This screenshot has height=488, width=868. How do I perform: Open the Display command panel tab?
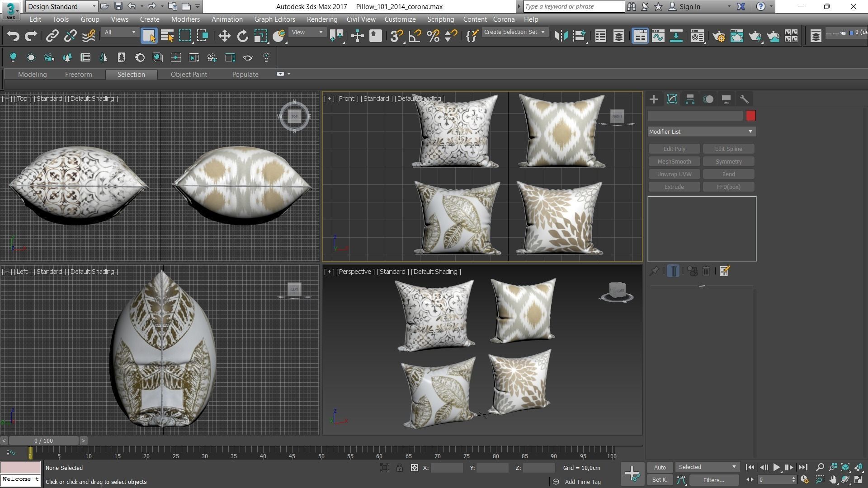pyautogui.click(x=726, y=99)
